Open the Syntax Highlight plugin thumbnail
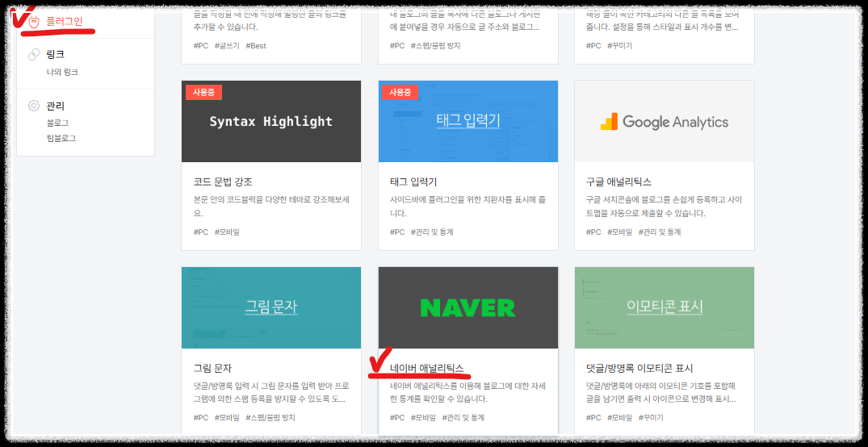 (271, 121)
